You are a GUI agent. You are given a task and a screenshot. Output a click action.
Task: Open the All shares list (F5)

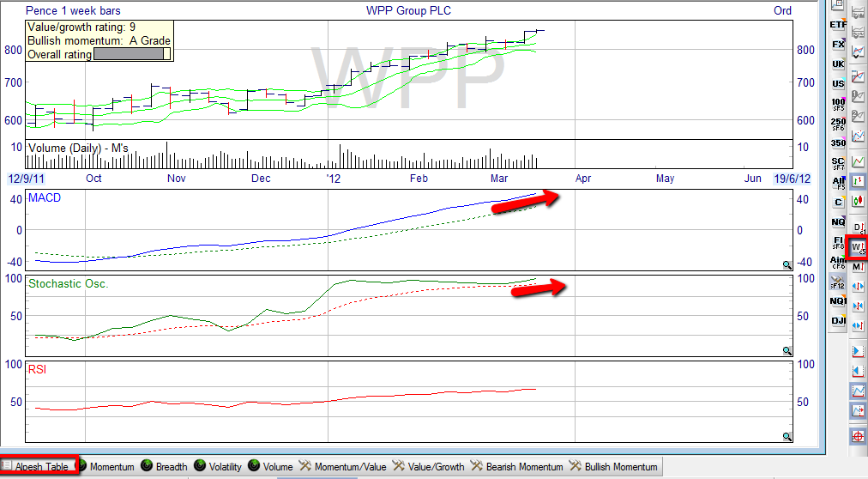(x=838, y=183)
